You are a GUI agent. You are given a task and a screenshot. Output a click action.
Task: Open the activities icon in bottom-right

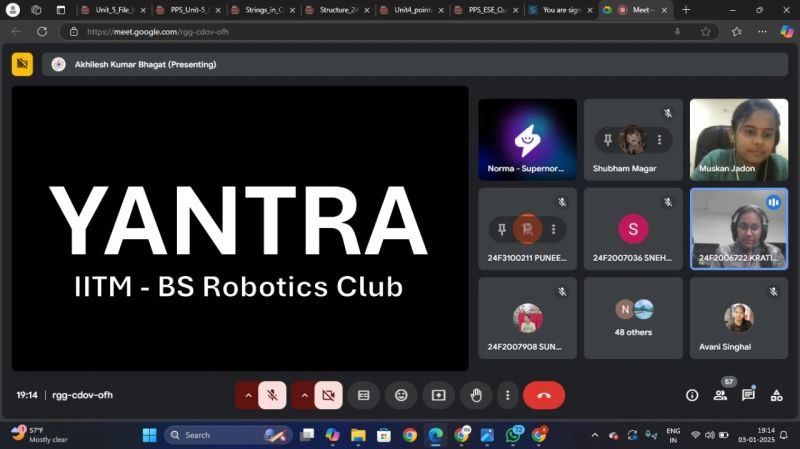pyautogui.click(x=776, y=395)
